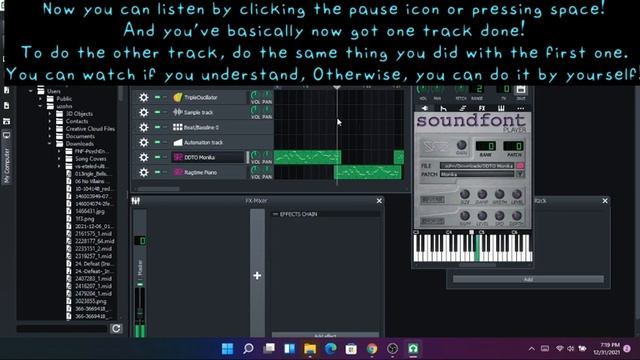
Task: Open Google Chrome from the taskbar
Action: [x=372, y=349]
